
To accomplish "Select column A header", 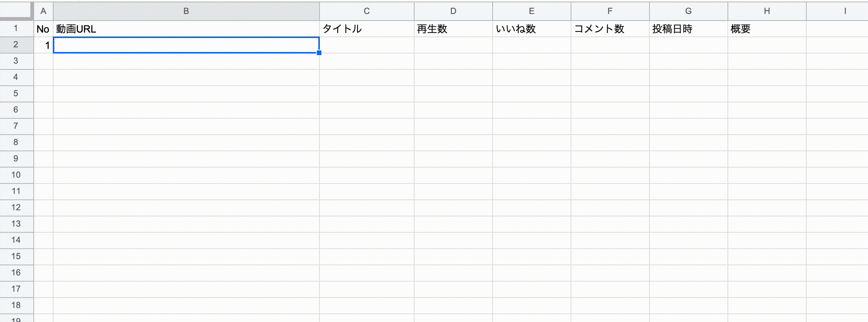I will pyautogui.click(x=43, y=11).
